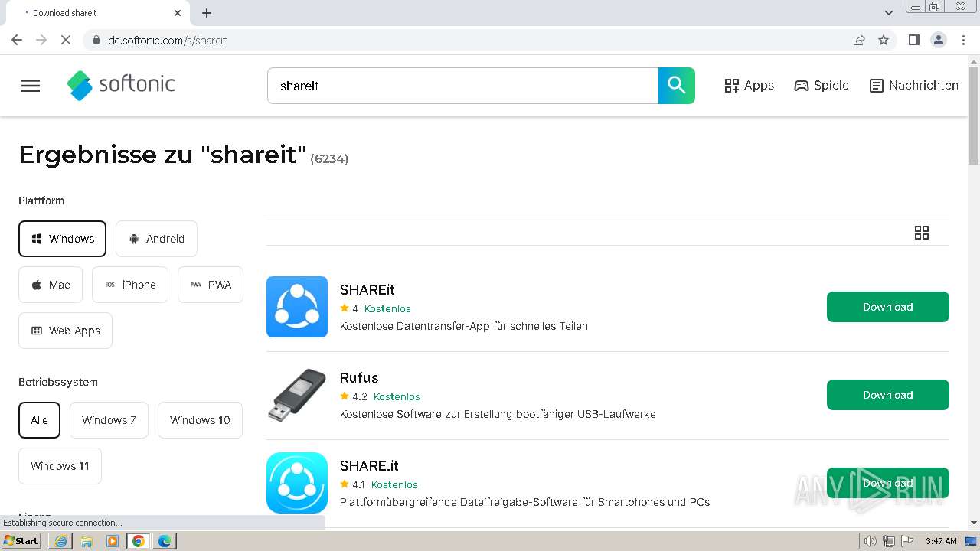Open the SHARE.it app icon
The height and width of the screenshot is (551, 980).
(297, 483)
